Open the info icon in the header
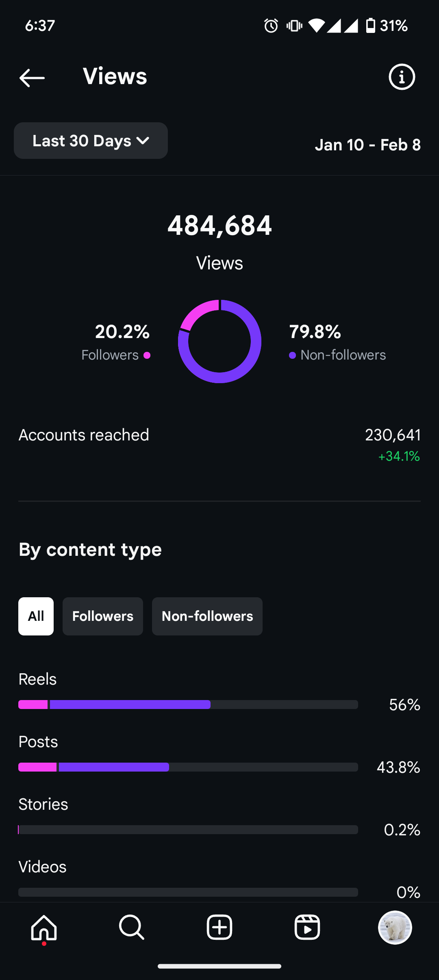439x980 pixels. [x=402, y=77]
